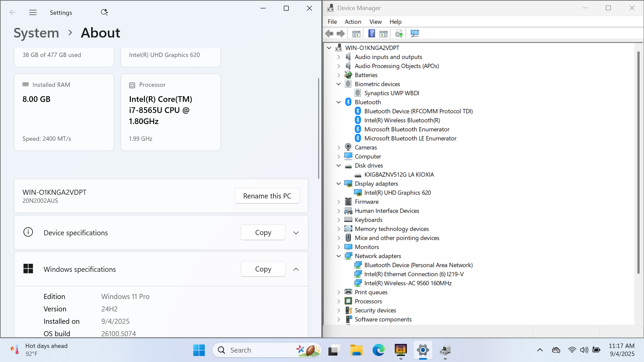This screenshot has width=644, height=362.
Task: Copy Windows specifications
Action: coord(263,269)
